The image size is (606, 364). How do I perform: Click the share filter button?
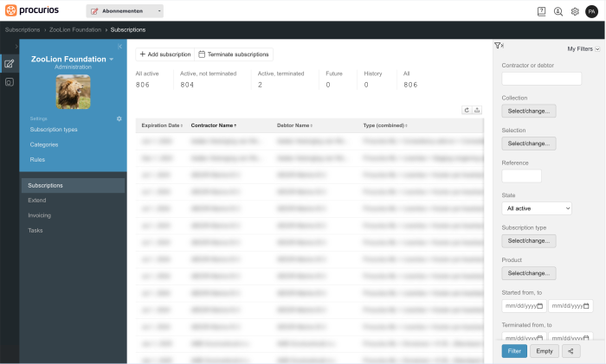[571, 351]
